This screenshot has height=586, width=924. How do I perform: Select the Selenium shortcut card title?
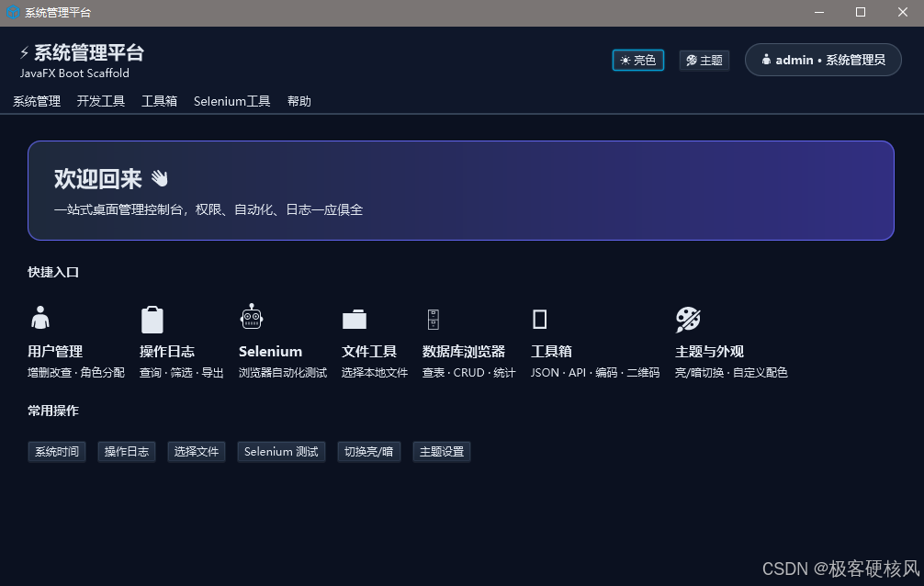(270, 352)
